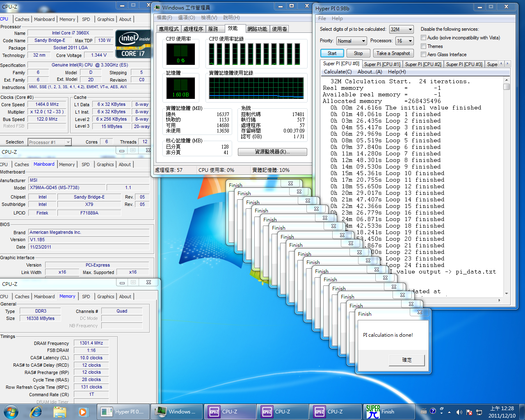Show hidden system tray icons
This screenshot has height=420, width=525.
click(449, 412)
